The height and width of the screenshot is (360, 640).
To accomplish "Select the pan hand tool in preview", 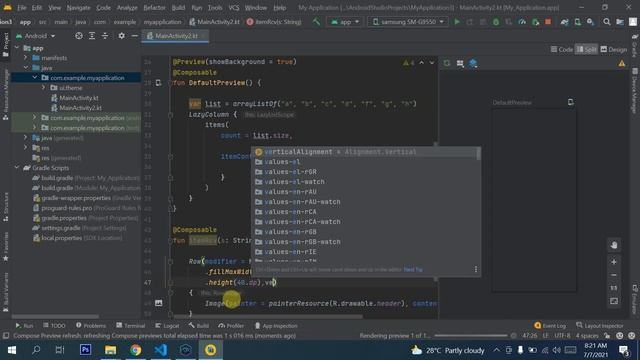I will [x=614, y=245].
